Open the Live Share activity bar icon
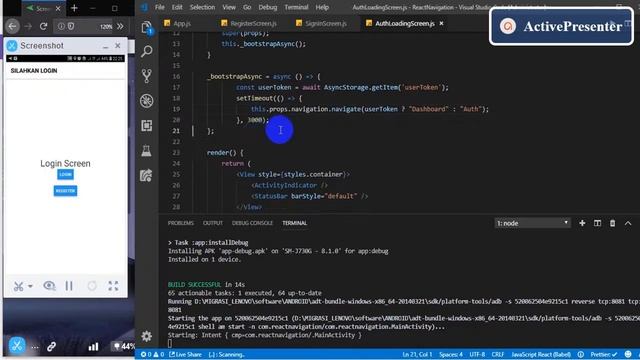 [x=147, y=176]
